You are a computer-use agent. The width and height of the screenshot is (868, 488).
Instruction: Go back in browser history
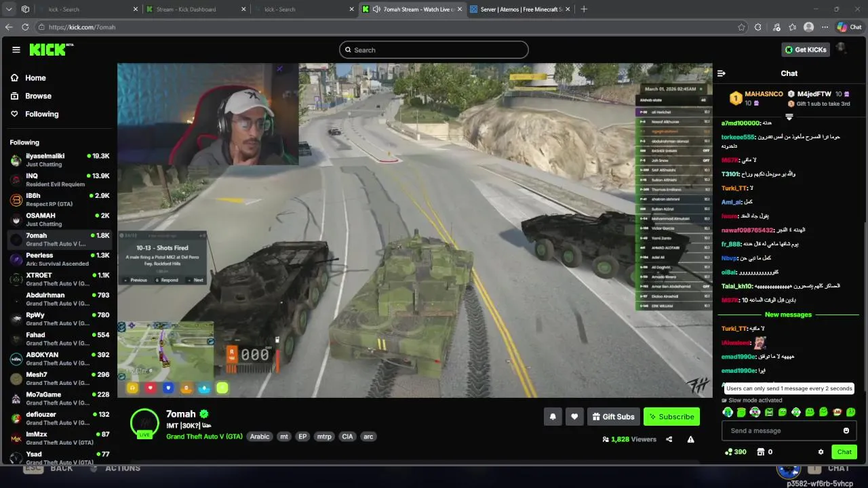pyautogui.click(x=9, y=27)
